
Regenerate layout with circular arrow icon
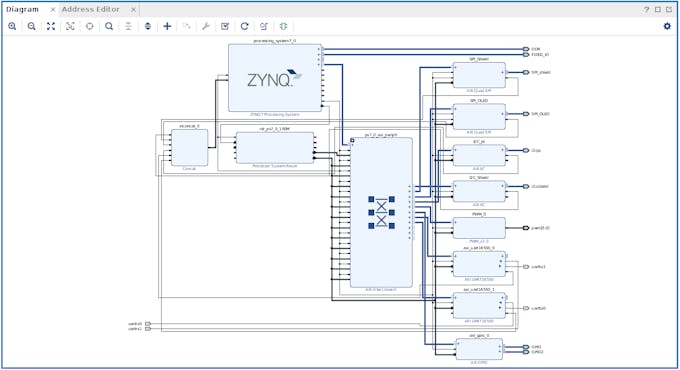(245, 26)
